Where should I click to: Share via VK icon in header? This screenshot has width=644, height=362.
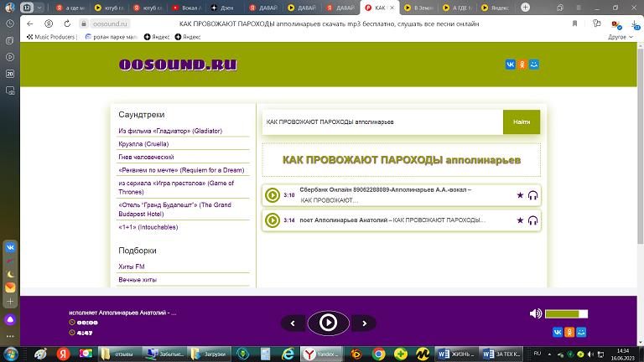coord(510,65)
